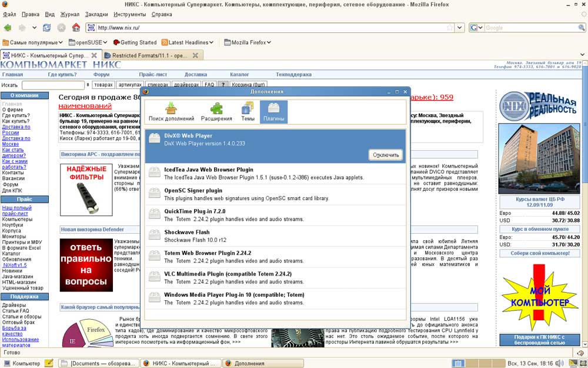Screen dimensions: 588x368
Task: Expand the Самые популярные bookmarks folder
Action: (33, 42)
